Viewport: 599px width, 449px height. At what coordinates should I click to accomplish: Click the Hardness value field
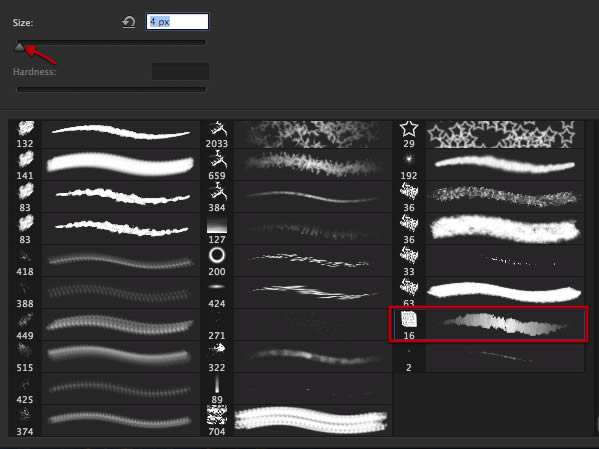click(x=180, y=72)
